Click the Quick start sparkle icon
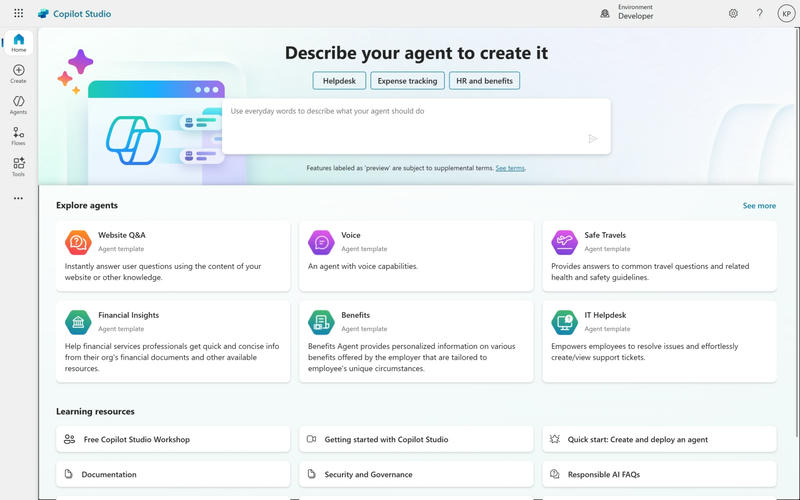The width and height of the screenshot is (800, 500). pos(555,439)
